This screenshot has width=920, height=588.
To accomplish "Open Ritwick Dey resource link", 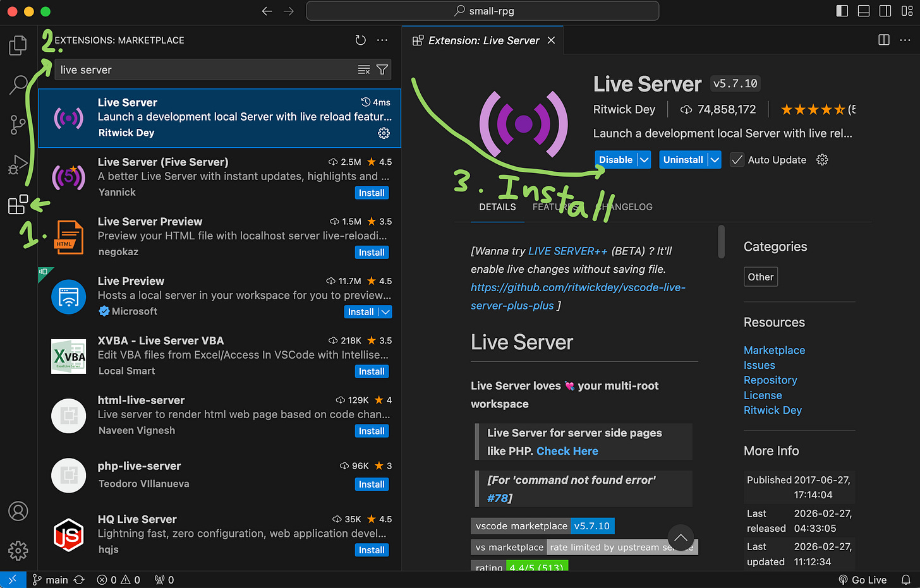I will click(773, 411).
